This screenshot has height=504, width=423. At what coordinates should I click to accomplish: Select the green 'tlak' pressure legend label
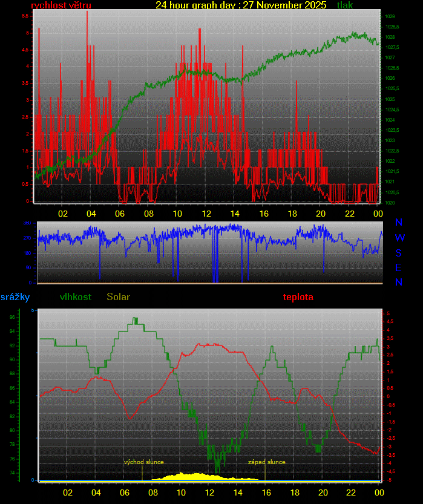click(345, 5)
